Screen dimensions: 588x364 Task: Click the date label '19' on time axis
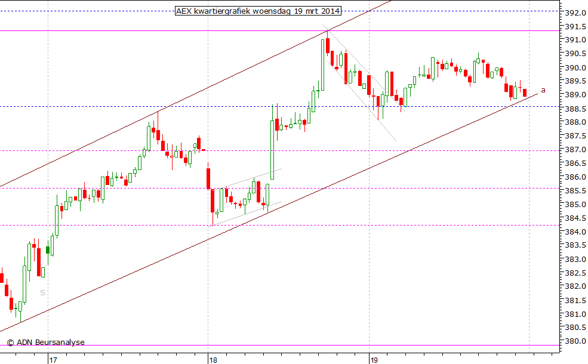[x=374, y=360]
